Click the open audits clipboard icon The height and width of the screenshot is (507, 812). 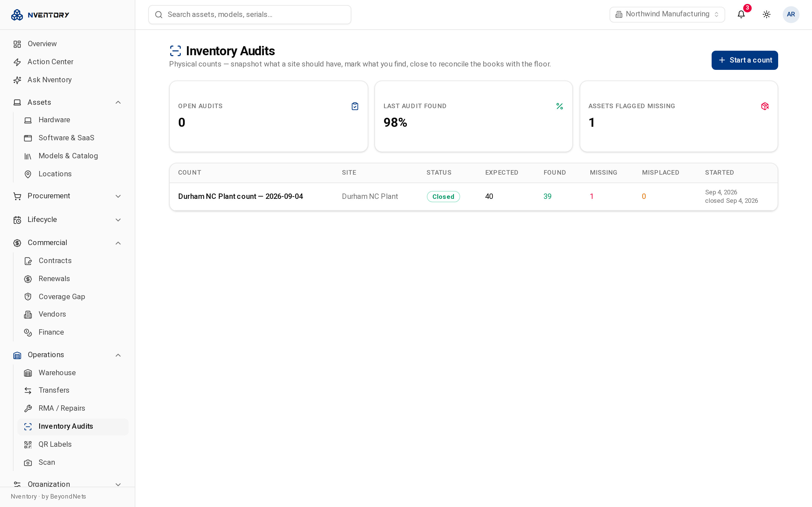pyautogui.click(x=355, y=106)
